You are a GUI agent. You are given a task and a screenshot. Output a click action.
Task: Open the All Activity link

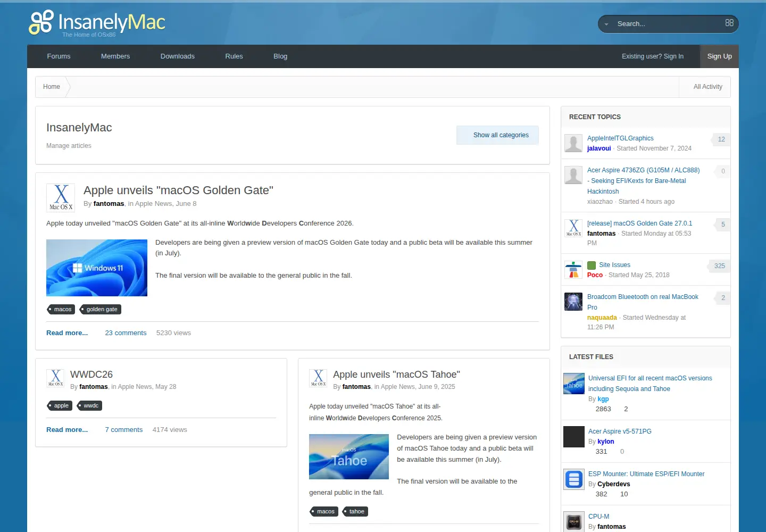(x=708, y=87)
